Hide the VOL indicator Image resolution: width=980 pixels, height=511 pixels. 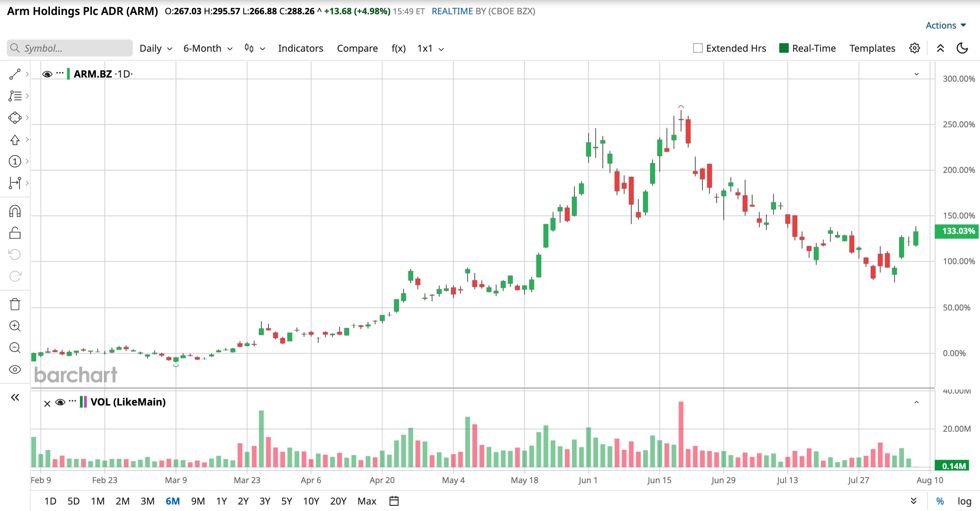pyautogui.click(x=60, y=402)
